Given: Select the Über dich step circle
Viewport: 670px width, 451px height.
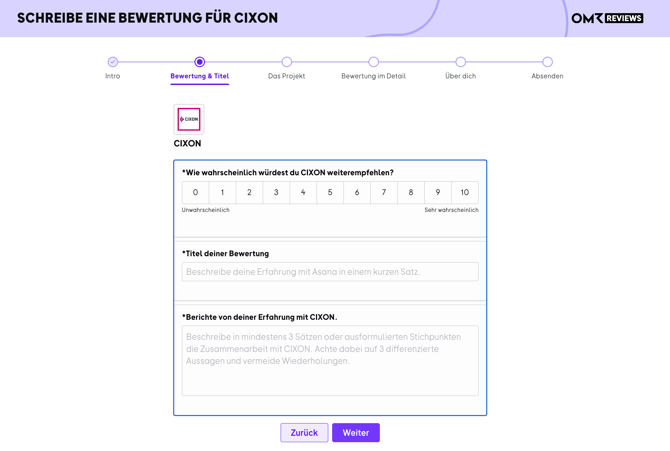Looking at the screenshot, I should point(461,62).
